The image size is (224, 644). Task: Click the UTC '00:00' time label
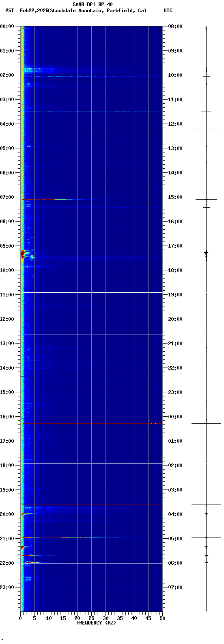(175, 417)
